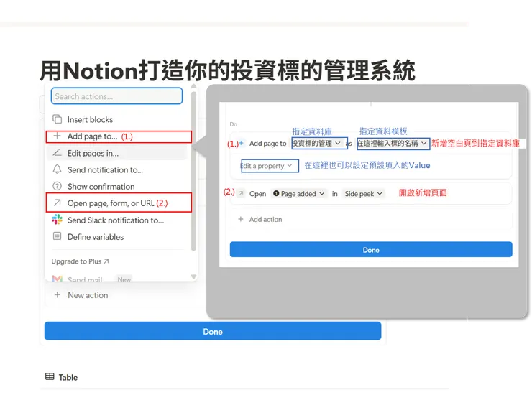Click the plus icon next to New action
Screen dimensions: 532x395
[58, 294]
